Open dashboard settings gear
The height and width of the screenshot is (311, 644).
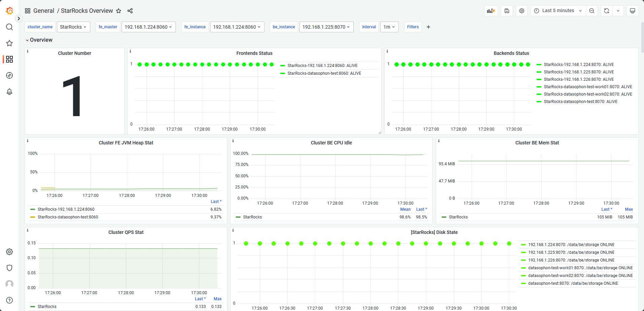pyautogui.click(x=522, y=11)
